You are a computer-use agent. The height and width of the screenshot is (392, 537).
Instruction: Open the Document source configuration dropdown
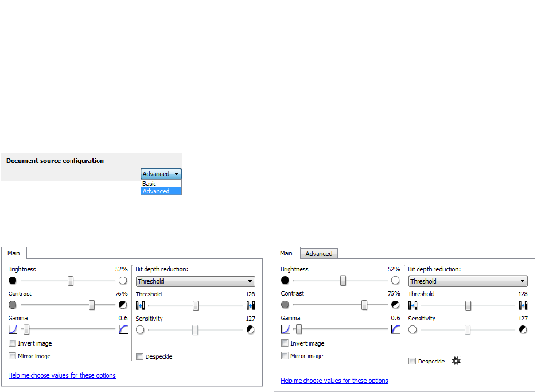[161, 174]
